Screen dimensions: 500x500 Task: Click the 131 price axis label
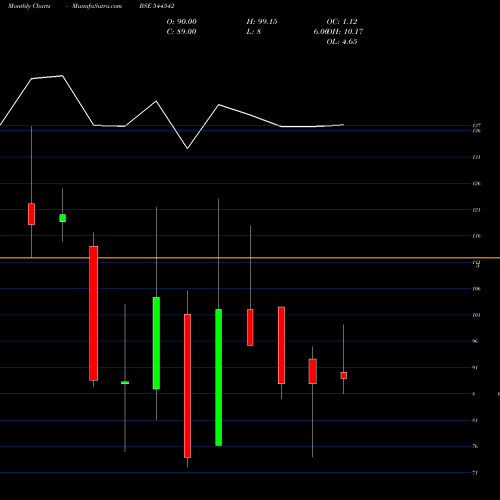tap(476, 157)
